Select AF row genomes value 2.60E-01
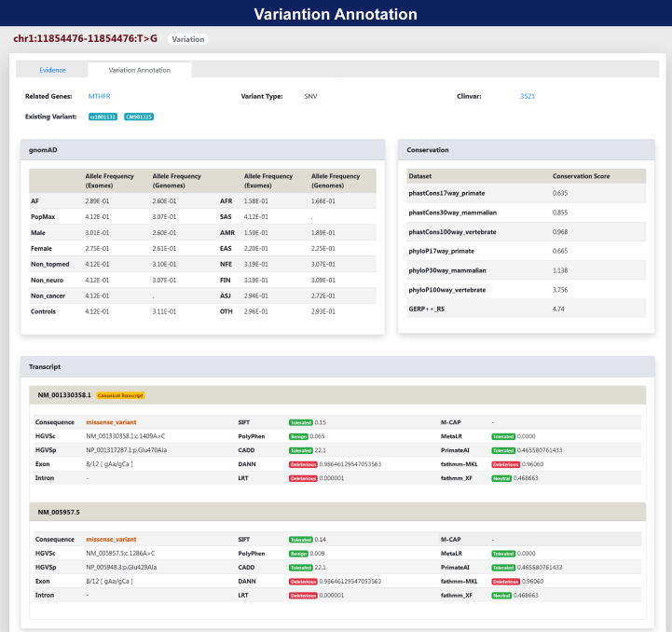 pyautogui.click(x=164, y=201)
